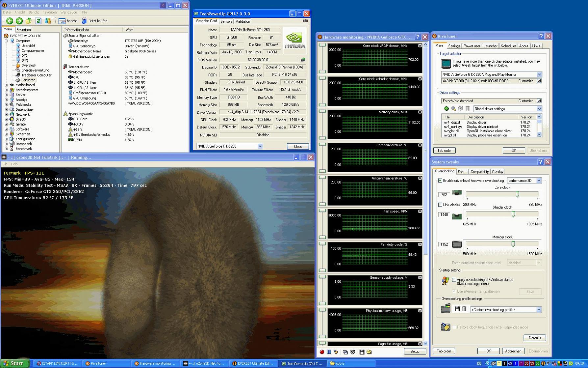Close the Memory clock MHz graph
The height and width of the screenshot is (368, 588).
(x=420, y=112)
